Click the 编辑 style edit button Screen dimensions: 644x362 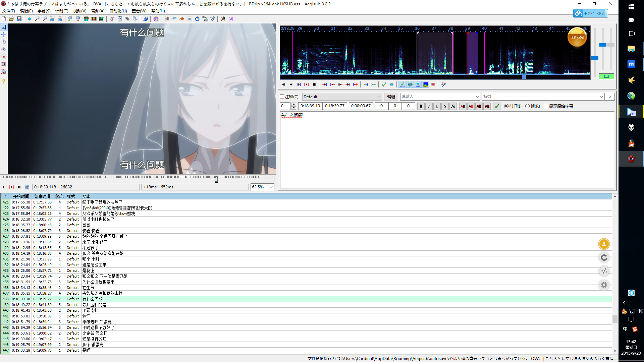(x=391, y=97)
